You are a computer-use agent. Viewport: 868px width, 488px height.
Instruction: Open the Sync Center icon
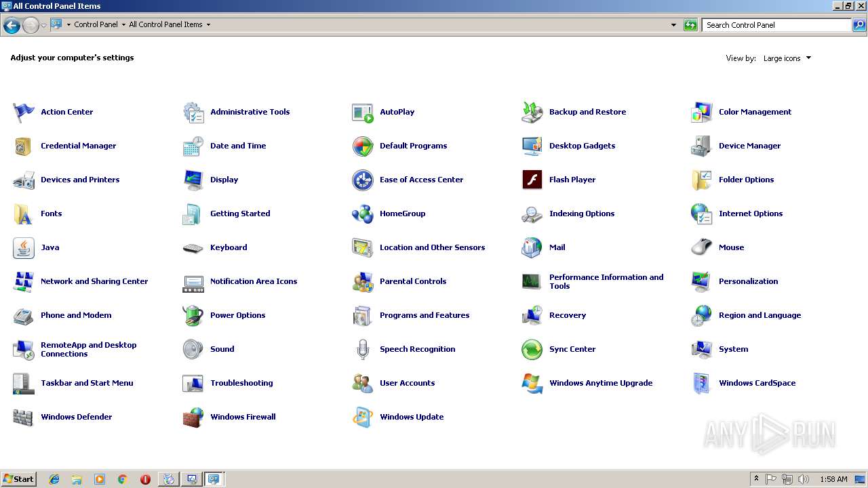[x=532, y=350]
